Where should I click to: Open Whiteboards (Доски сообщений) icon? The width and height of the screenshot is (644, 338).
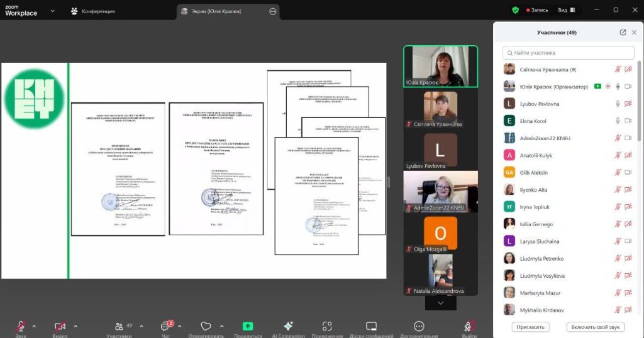click(371, 326)
